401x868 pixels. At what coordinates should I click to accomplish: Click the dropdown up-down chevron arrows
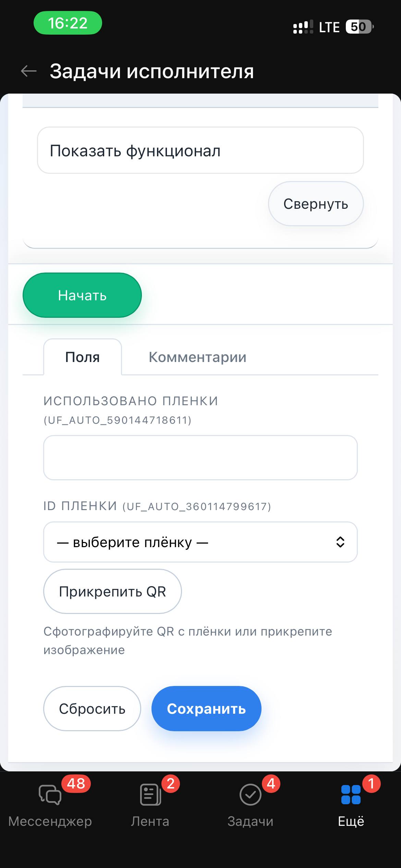[x=340, y=542]
